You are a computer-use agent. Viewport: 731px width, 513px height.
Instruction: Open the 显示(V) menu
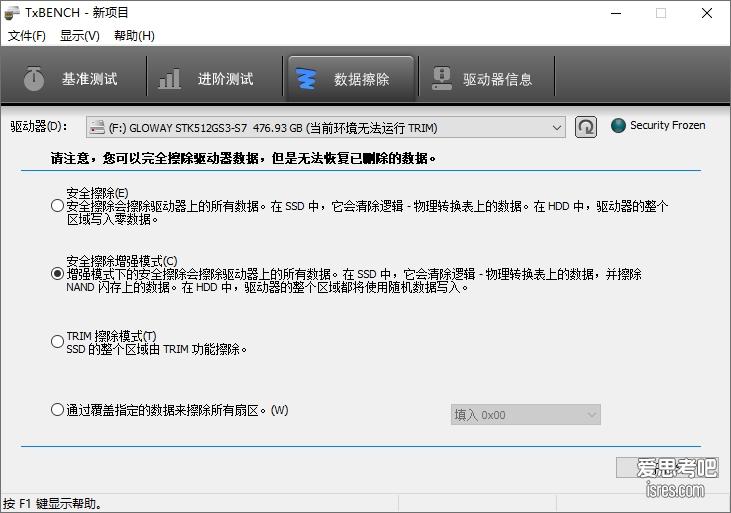click(x=80, y=36)
